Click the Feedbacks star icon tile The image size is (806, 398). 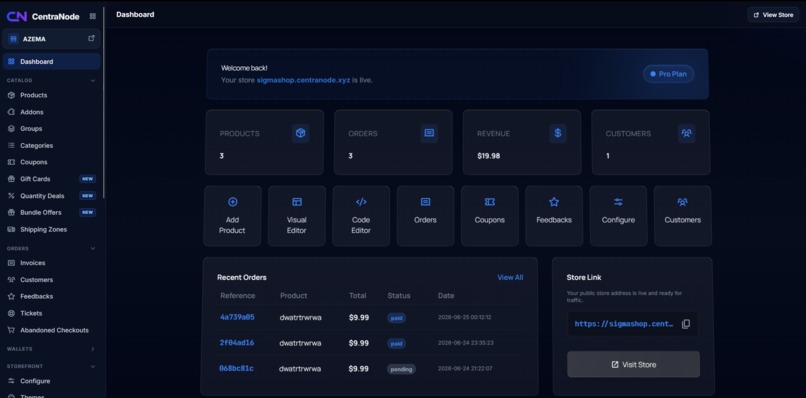tap(554, 202)
